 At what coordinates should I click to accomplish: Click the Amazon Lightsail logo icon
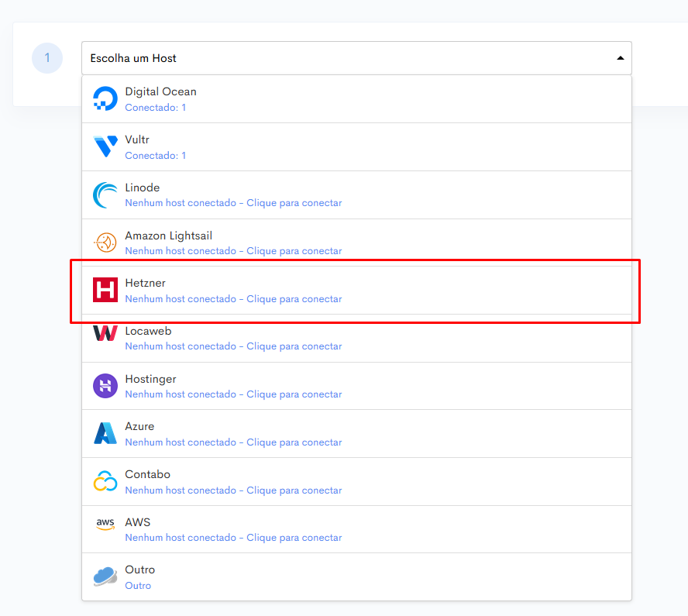point(105,243)
